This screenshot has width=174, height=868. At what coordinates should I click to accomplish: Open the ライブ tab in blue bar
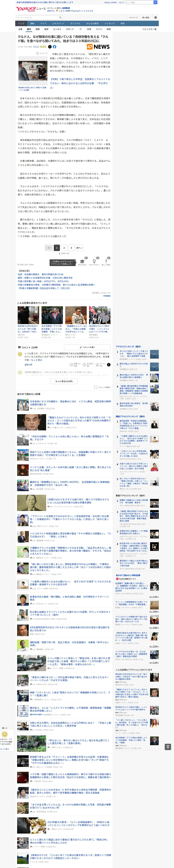coord(43,24)
